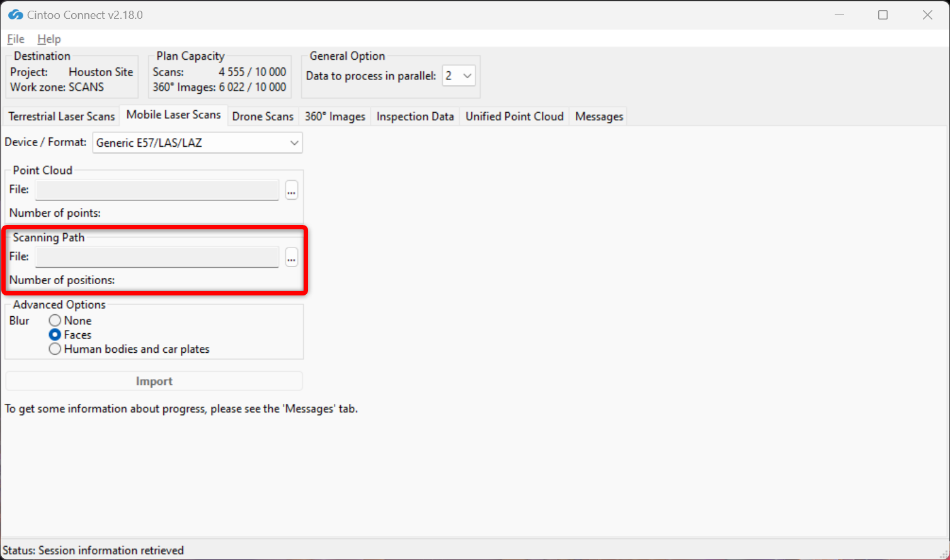Close the Cintoo Connect window
Viewport: 950px width, 560px height.
coord(927,14)
